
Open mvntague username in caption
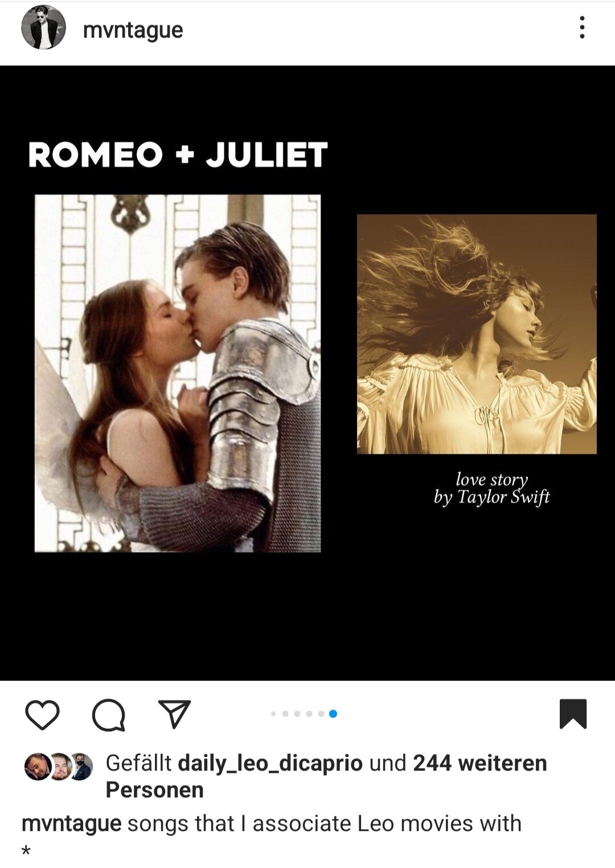point(71,824)
